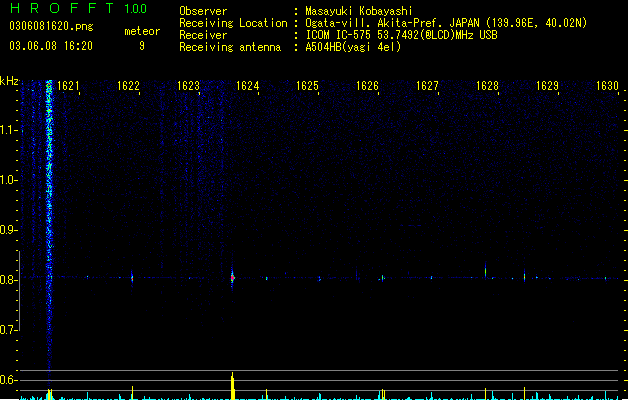Click the Receiving antenna label
629x400 pixels.
(230, 47)
